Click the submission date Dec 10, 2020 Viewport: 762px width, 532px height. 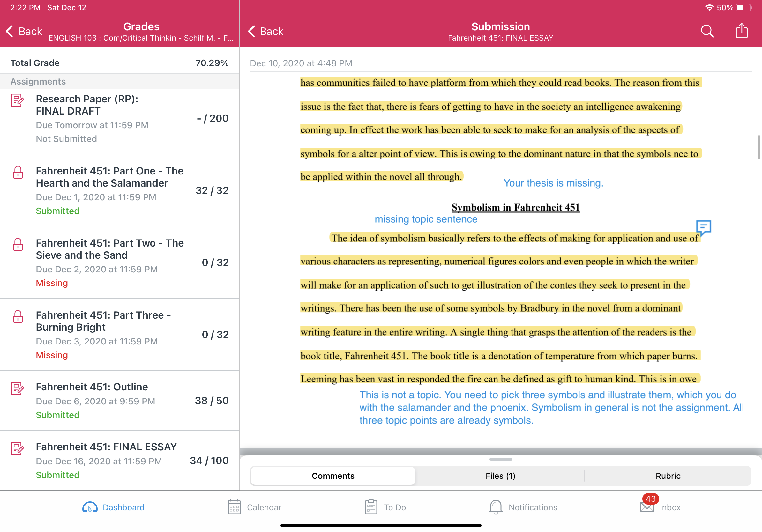(x=301, y=63)
